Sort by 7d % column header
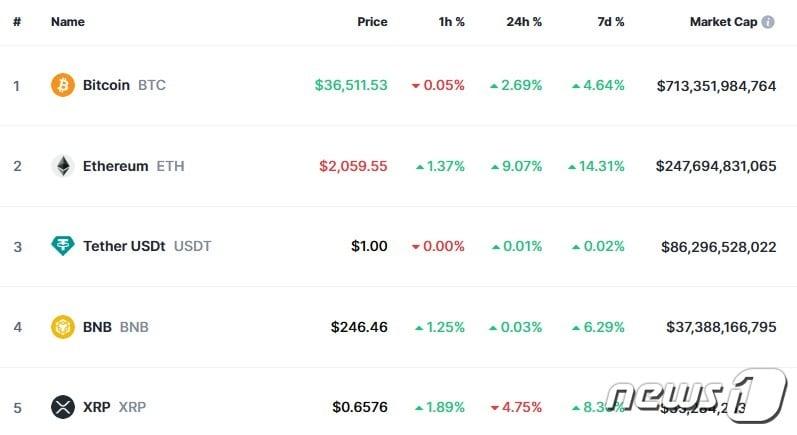 (x=609, y=22)
